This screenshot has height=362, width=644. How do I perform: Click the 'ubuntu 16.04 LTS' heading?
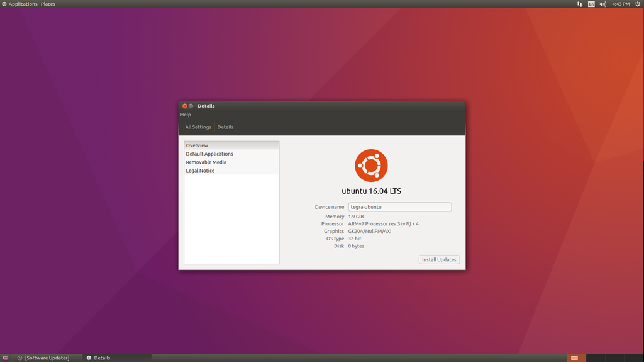[x=371, y=191]
